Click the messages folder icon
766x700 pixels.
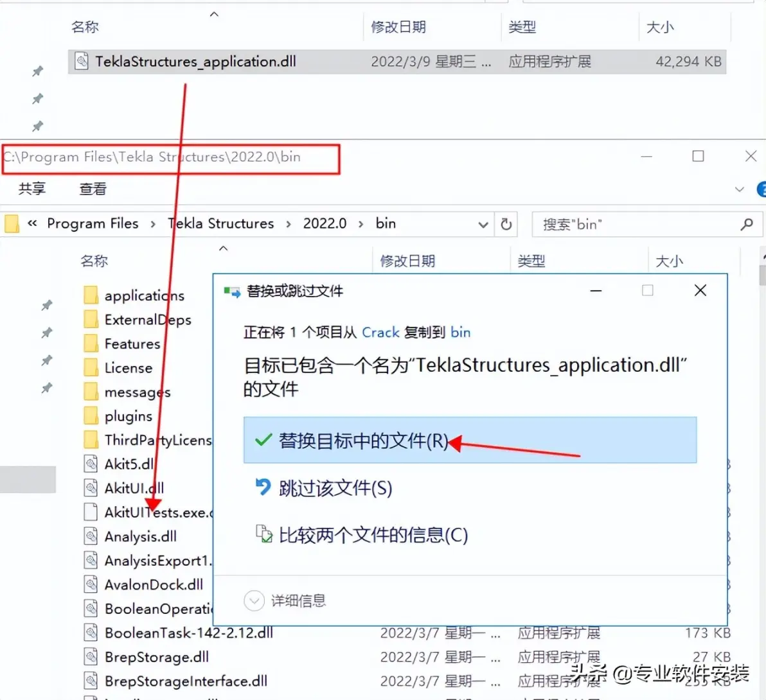(91, 392)
